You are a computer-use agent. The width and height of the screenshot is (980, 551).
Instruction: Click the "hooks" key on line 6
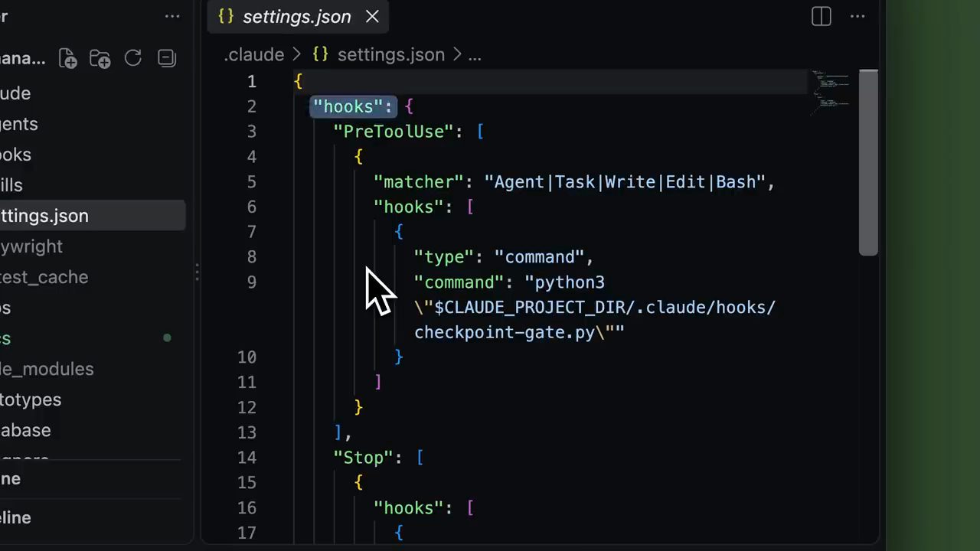(x=408, y=207)
